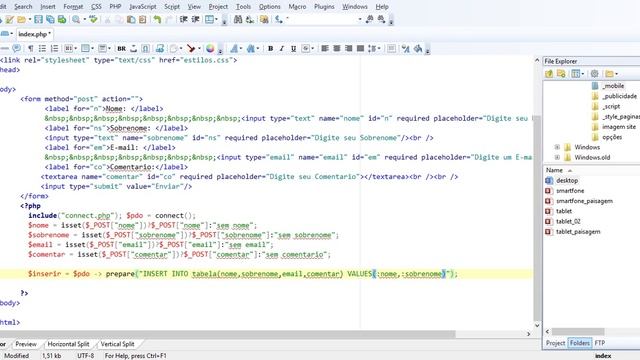Open File Explorer favorites folder dropdown
The image size is (640, 360).
tap(616, 73)
